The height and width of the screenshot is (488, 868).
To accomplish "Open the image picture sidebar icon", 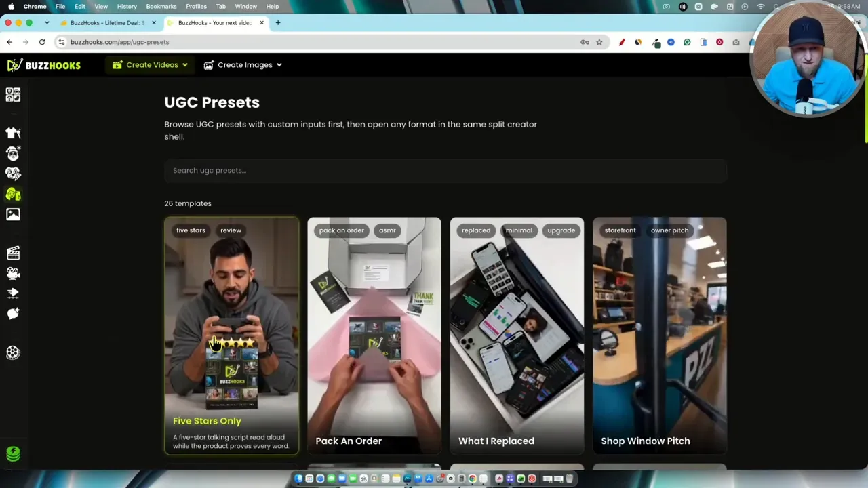I will (13, 214).
